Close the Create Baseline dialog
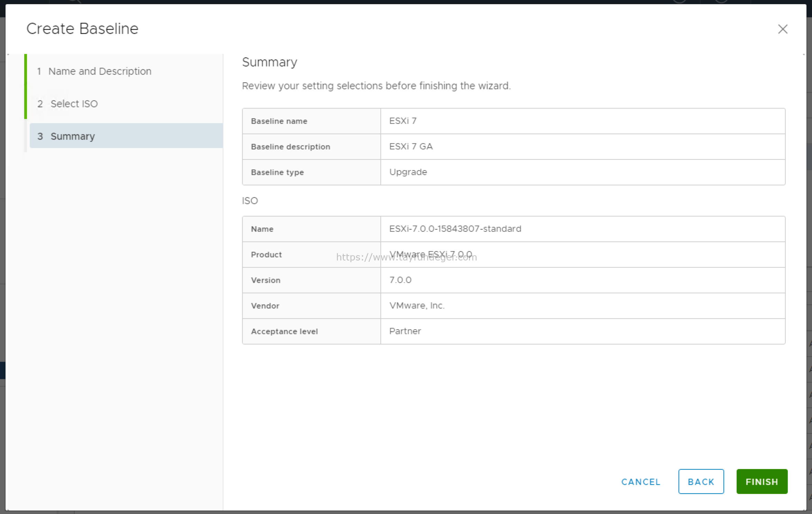 [x=783, y=29]
